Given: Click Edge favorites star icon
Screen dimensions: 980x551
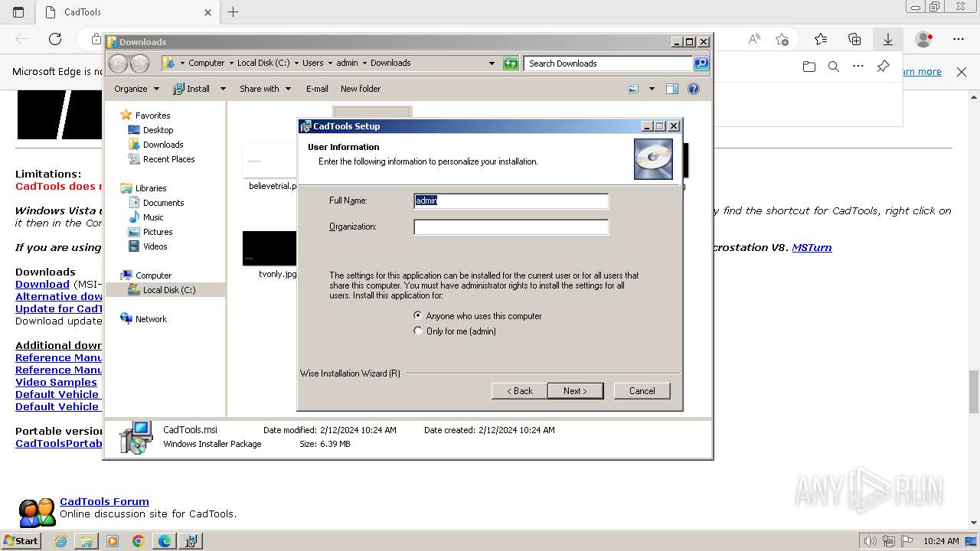Looking at the screenshot, I should click(821, 39).
